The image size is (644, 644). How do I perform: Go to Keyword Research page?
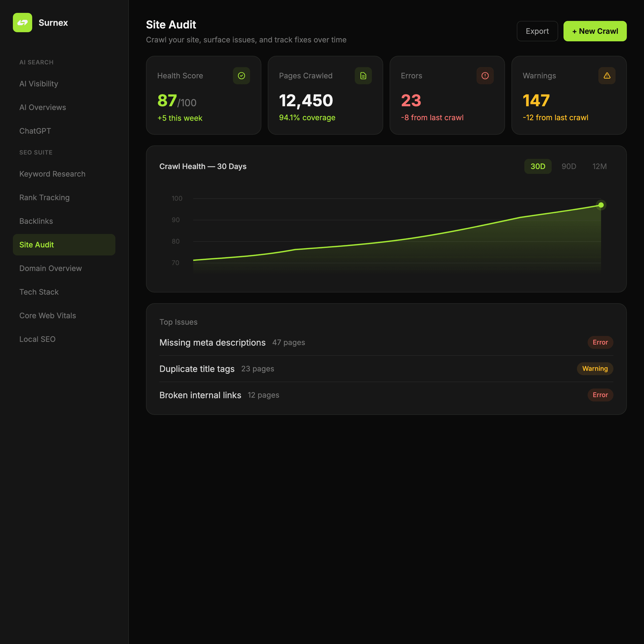click(52, 174)
